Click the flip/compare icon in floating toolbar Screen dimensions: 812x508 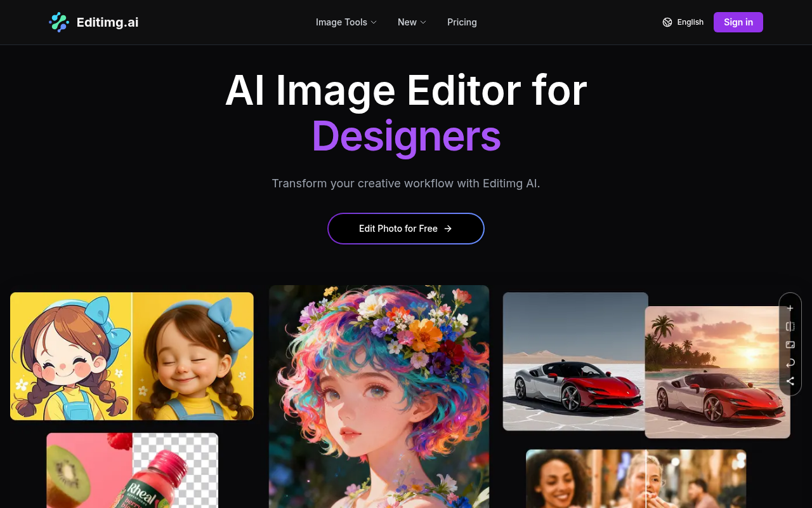click(790, 326)
